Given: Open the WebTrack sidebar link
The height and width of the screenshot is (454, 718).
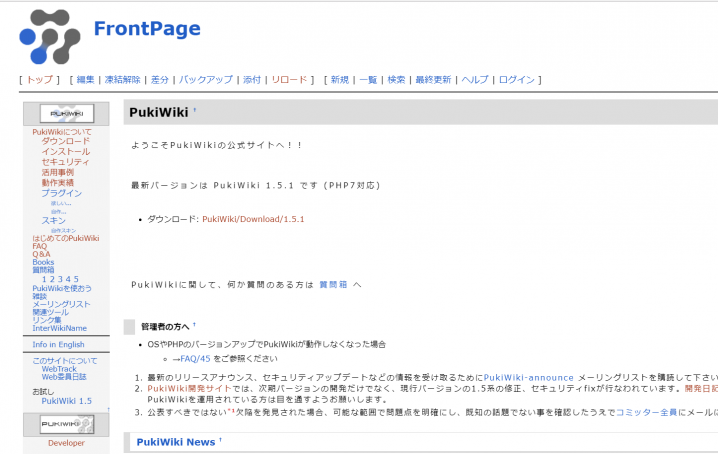Looking at the screenshot, I should pyautogui.click(x=59, y=369).
